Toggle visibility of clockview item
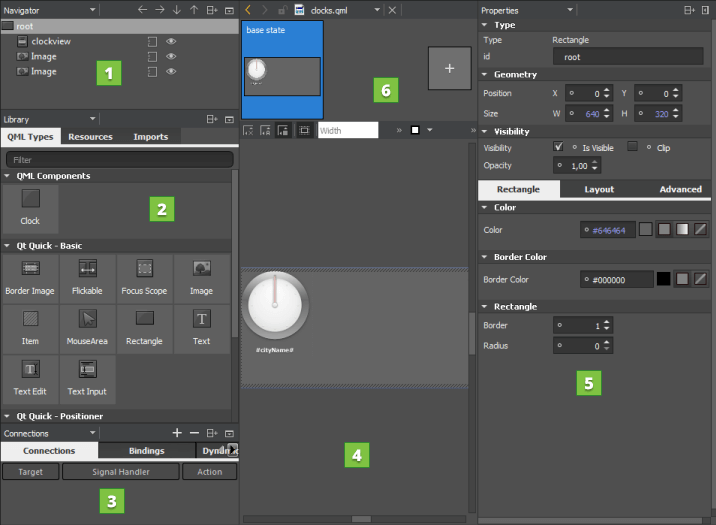This screenshot has width=716, height=525. click(171, 41)
